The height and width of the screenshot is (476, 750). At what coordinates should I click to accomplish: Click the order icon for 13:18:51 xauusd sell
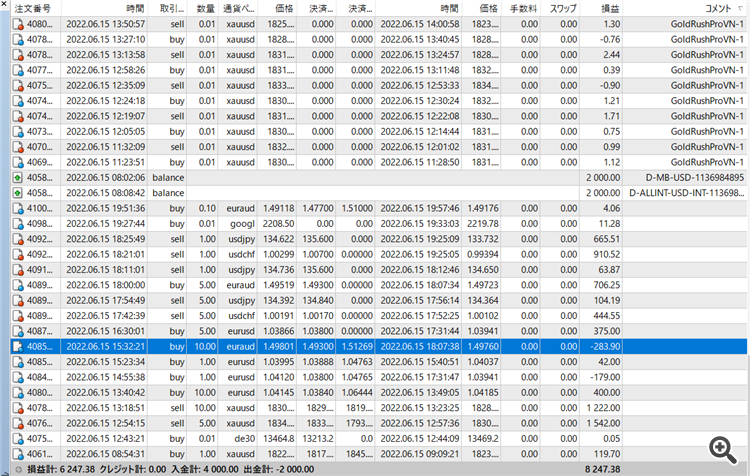(18, 408)
